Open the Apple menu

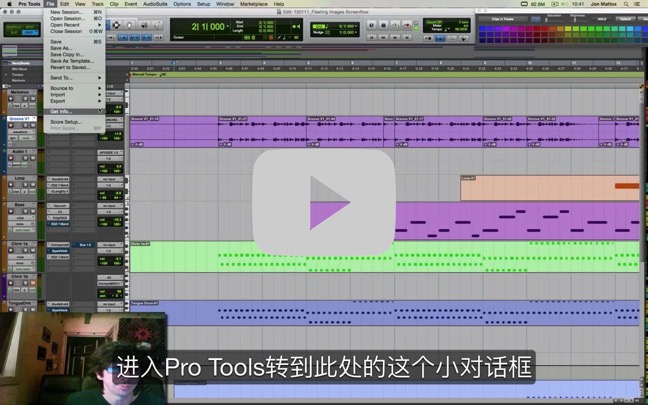[9, 4]
